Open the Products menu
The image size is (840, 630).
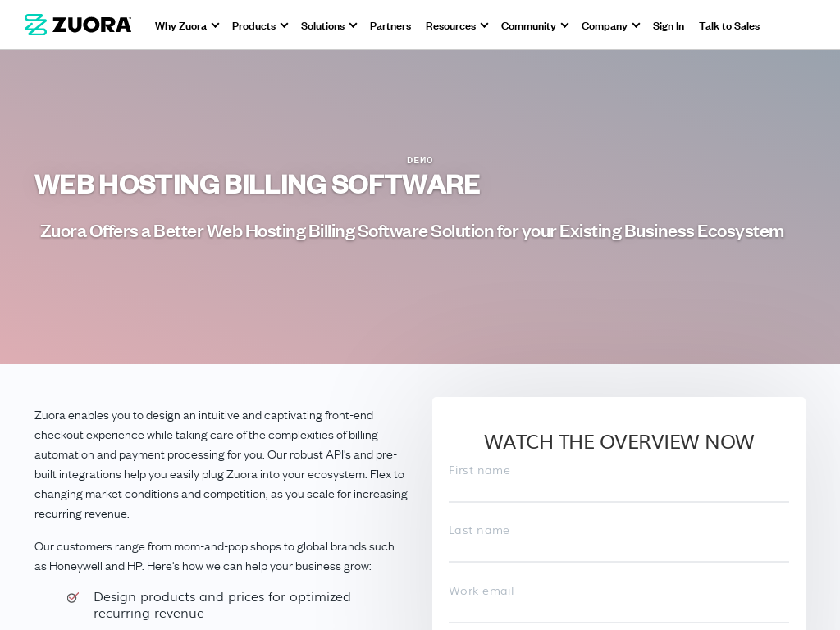tap(253, 25)
